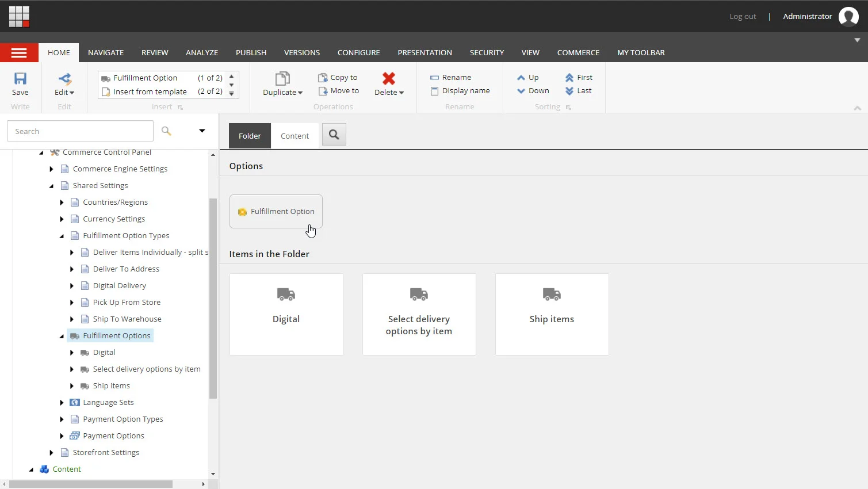This screenshot has width=868, height=489.
Task: Click the Fulfillment Option insert button
Action: click(276, 212)
